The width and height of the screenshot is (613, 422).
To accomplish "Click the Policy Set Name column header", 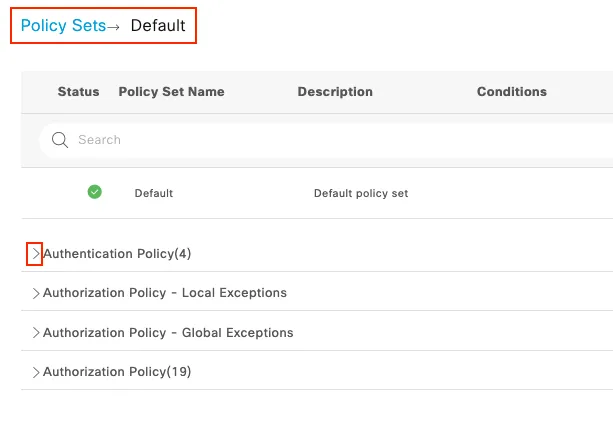I will (172, 92).
